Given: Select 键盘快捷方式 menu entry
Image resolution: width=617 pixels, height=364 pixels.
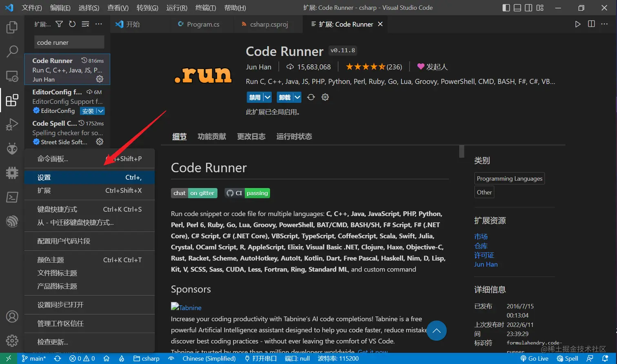Looking at the screenshot, I should tap(89, 209).
